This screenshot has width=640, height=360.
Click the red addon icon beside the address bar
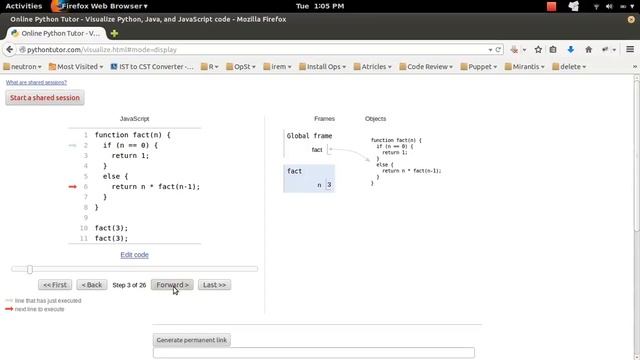[x=514, y=49]
